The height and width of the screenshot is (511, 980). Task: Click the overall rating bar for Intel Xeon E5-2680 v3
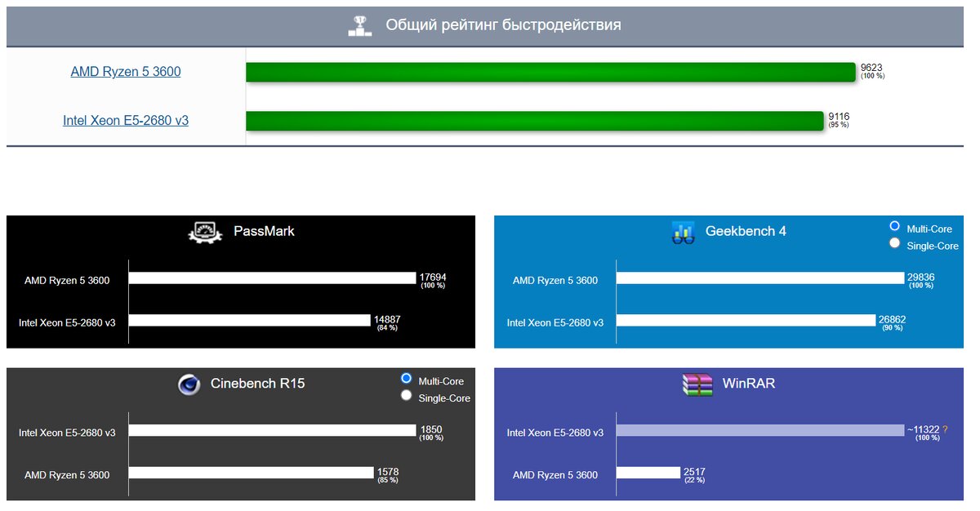(x=535, y=121)
